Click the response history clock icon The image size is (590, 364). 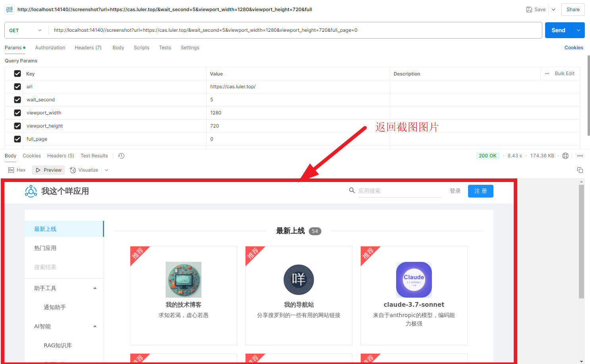122,156
